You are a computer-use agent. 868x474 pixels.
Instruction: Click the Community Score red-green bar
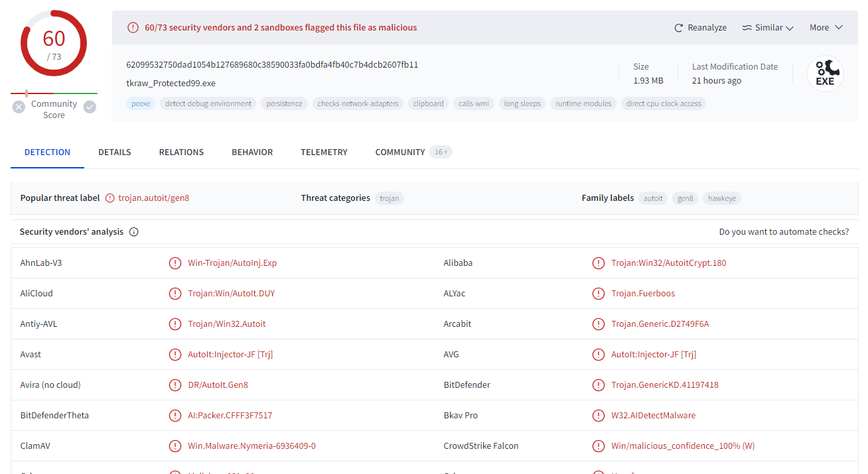click(x=54, y=93)
